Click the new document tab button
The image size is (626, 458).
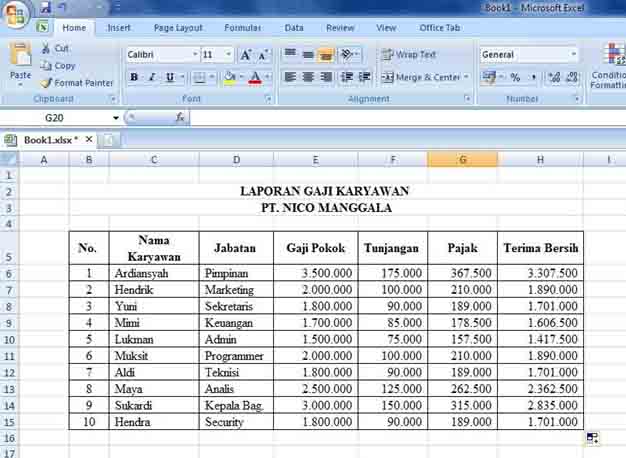109,140
